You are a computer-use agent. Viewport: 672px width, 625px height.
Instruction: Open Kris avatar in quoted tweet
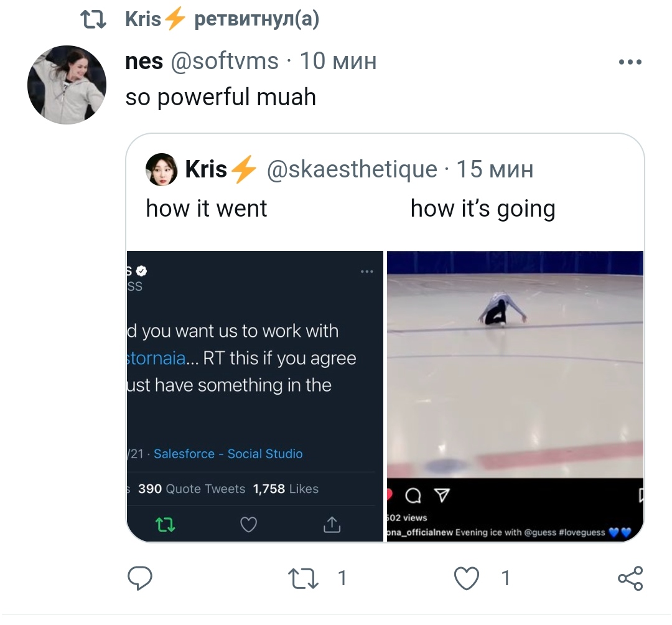pyautogui.click(x=162, y=169)
